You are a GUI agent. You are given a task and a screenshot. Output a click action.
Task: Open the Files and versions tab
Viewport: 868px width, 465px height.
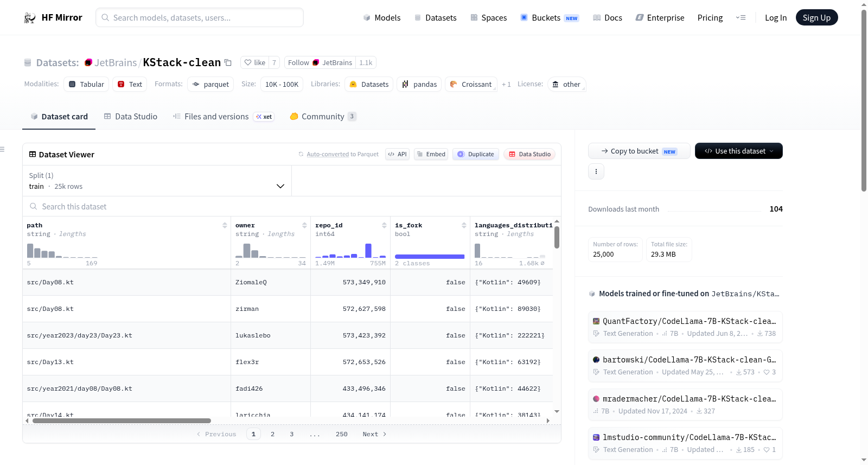pos(224,117)
